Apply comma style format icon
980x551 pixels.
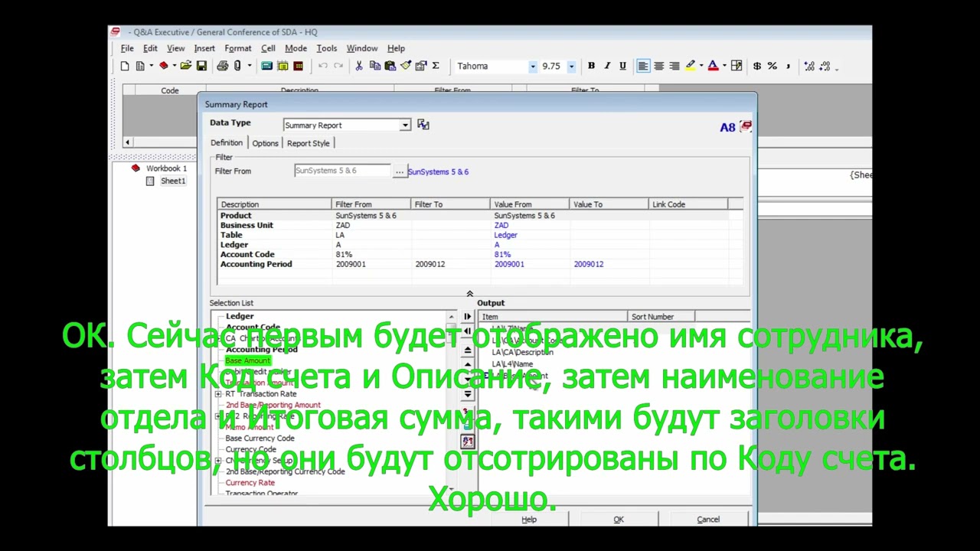click(x=788, y=66)
